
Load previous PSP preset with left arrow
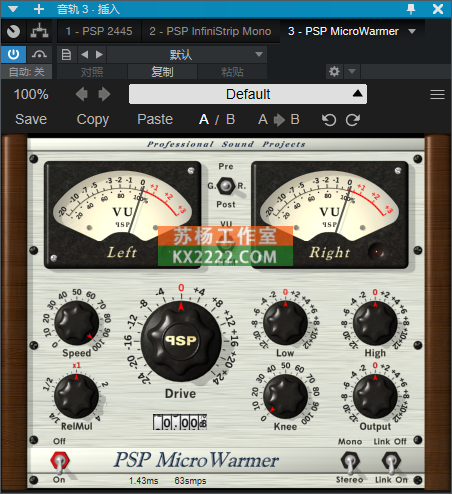click(x=82, y=94)
